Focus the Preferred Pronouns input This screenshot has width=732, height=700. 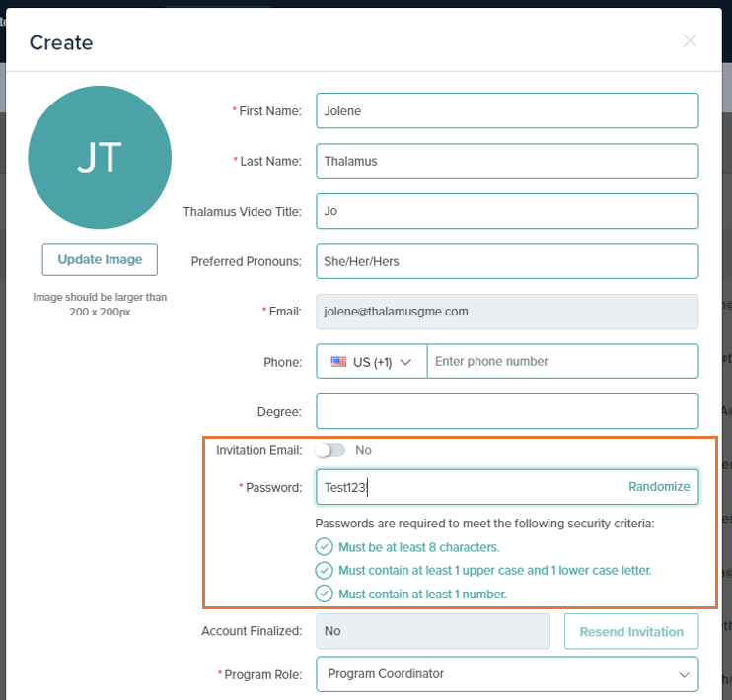pyautogui.click(x=507, y=261)
